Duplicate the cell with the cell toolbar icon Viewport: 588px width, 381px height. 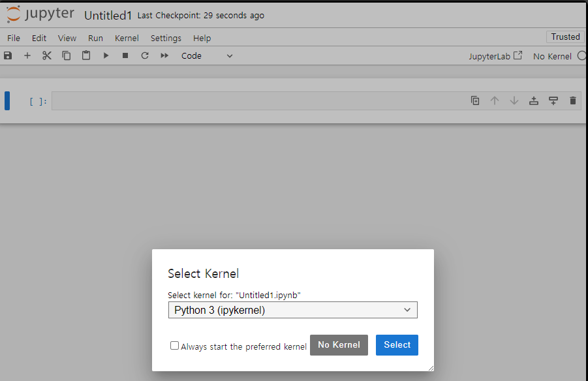(475, 100)
